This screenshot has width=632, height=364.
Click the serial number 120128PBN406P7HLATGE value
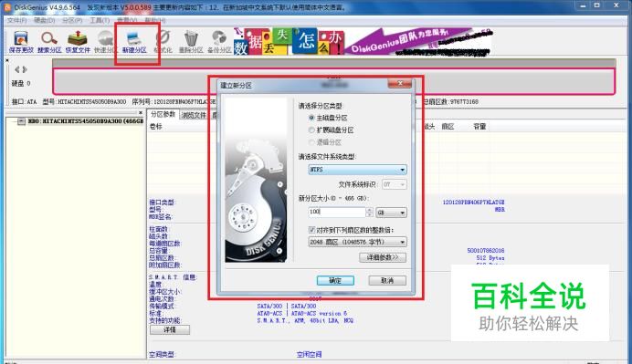[x=474, y=203]
